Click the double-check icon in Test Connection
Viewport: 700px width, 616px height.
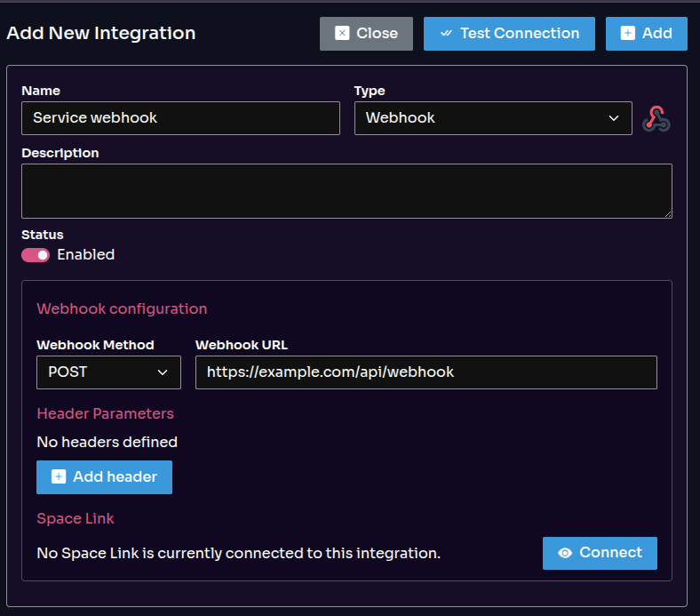coord(446,34)
